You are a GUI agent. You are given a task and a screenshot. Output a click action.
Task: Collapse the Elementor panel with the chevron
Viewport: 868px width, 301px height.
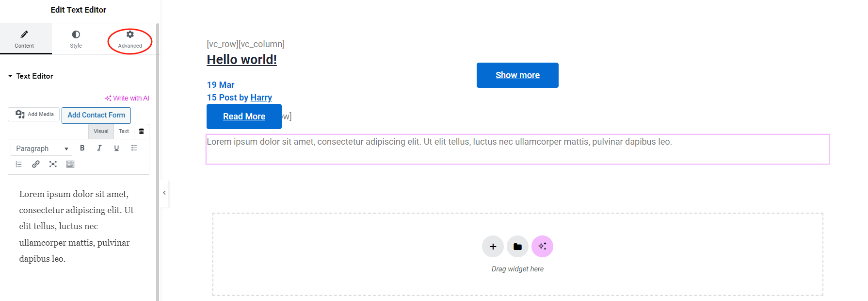click(x=164, y=193)
